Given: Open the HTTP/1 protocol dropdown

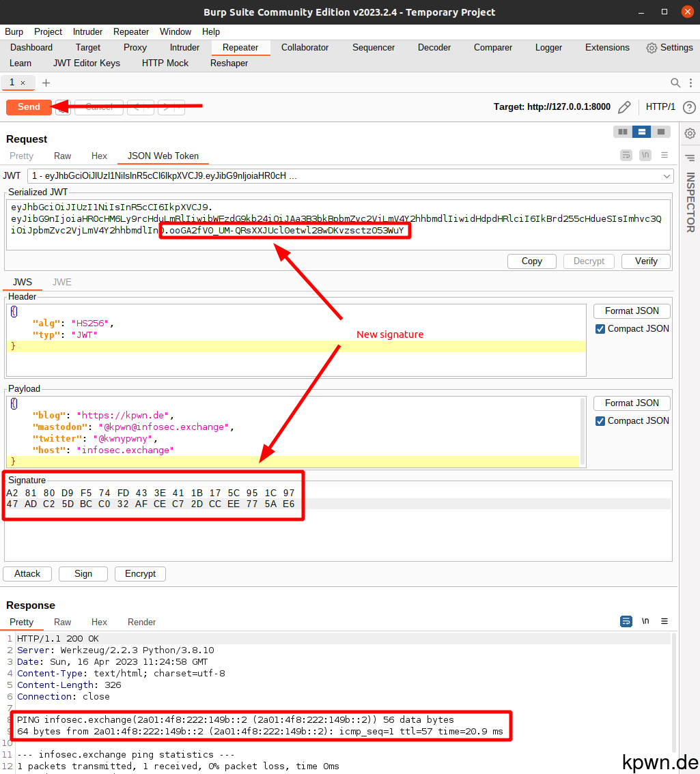Looking at the screenshot, I should [660, 106].
